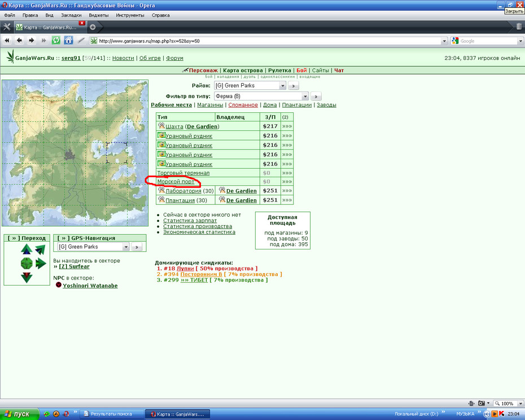Move northeast with the diagonal arrow
The height and width of the screenshot is (420, 525).
click(40, 250)
